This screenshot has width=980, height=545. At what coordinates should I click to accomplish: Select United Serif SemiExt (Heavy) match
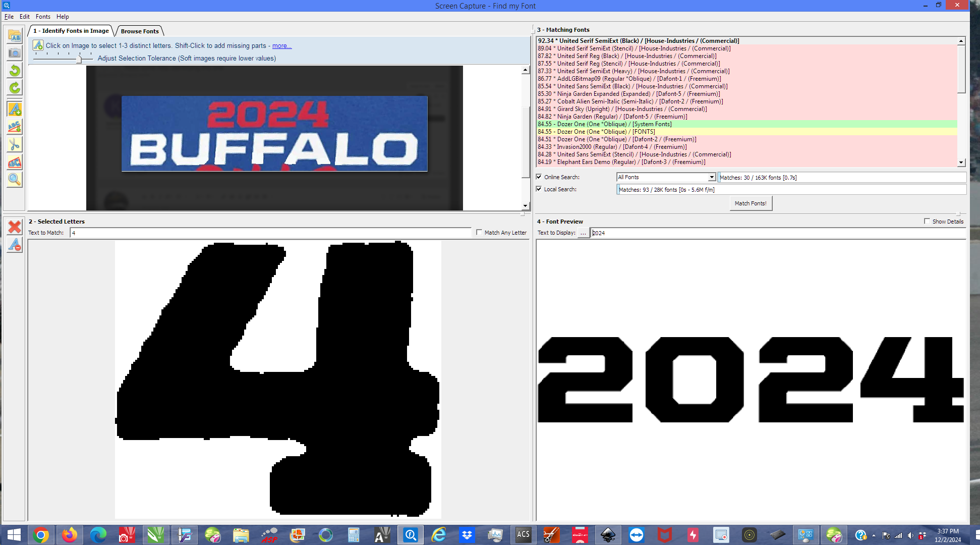coord(747,71)
